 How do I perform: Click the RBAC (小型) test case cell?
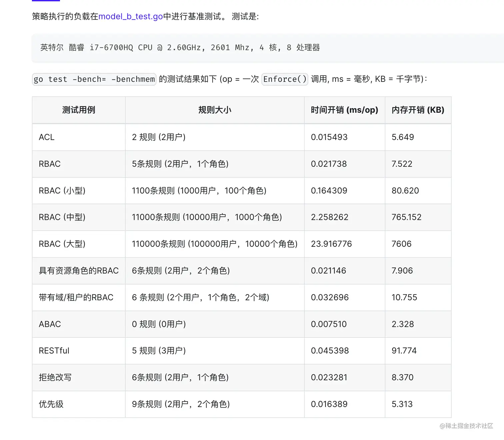(79, 190)
